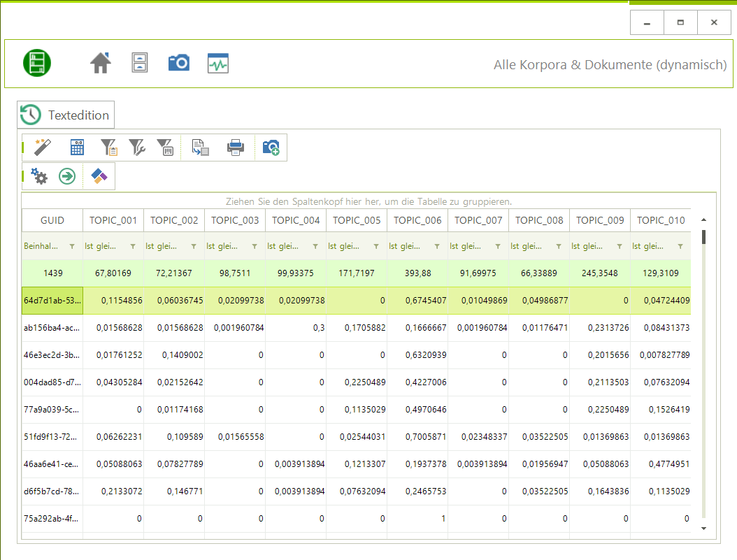Select row 004dad85-d7... GUID cell

pyautogui.click(x=52, y=382)
